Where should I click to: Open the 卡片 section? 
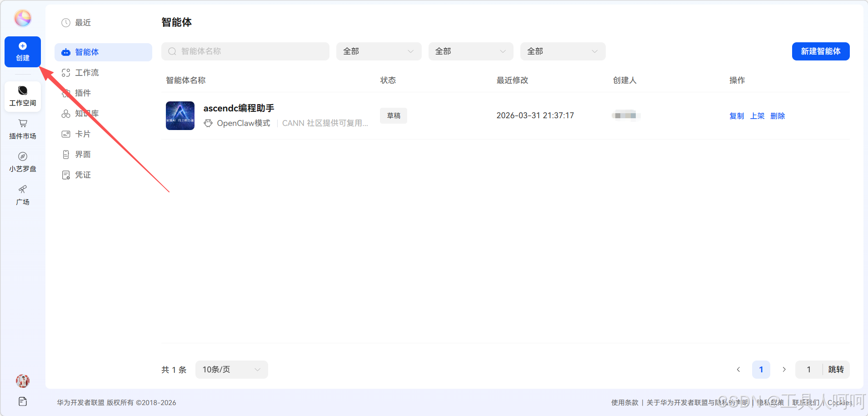tap(83, 134)
